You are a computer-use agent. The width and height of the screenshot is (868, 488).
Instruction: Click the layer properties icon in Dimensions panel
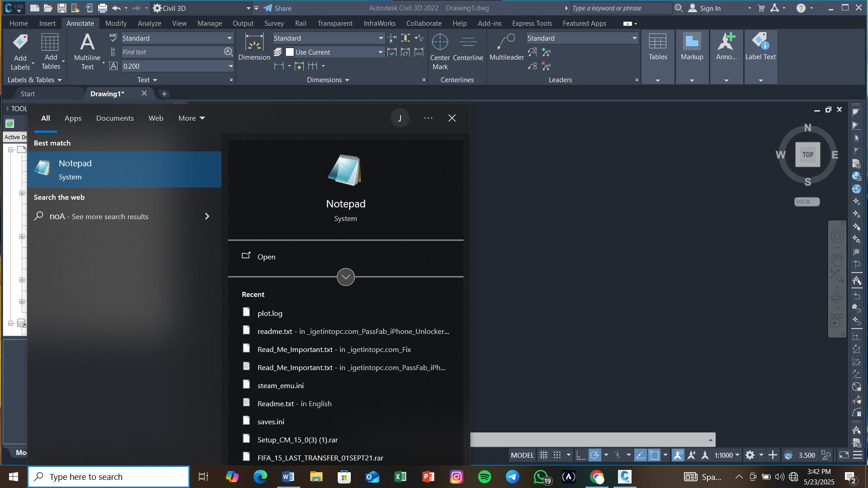pos(278,52)
